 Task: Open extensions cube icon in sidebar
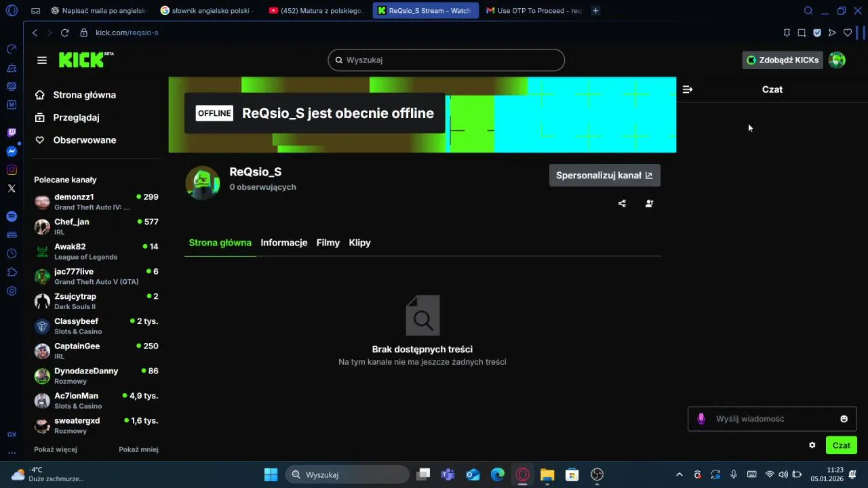(12, 272)
